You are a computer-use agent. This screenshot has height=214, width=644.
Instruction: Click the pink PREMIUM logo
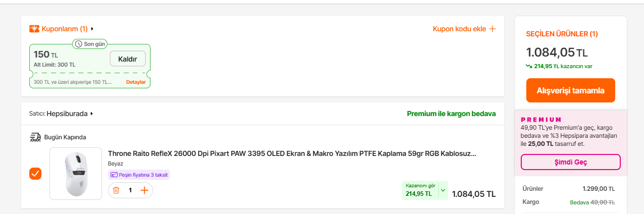pos(541,120)
